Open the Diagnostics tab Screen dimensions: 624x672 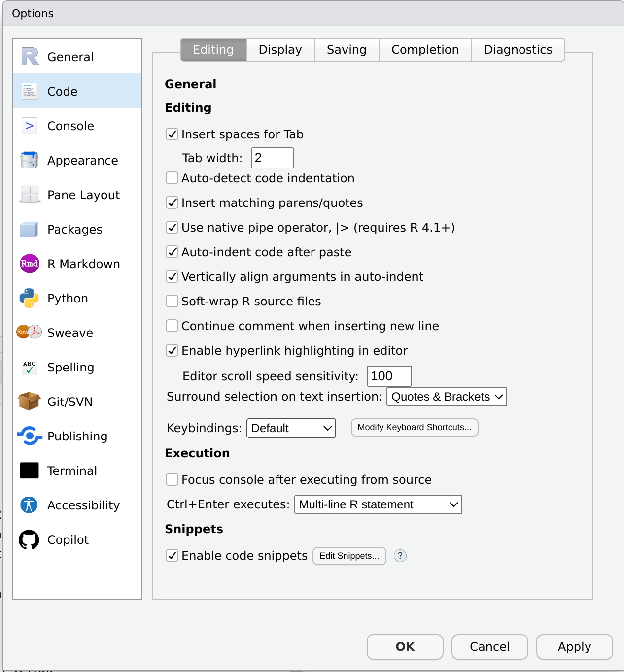click(518, 49)
